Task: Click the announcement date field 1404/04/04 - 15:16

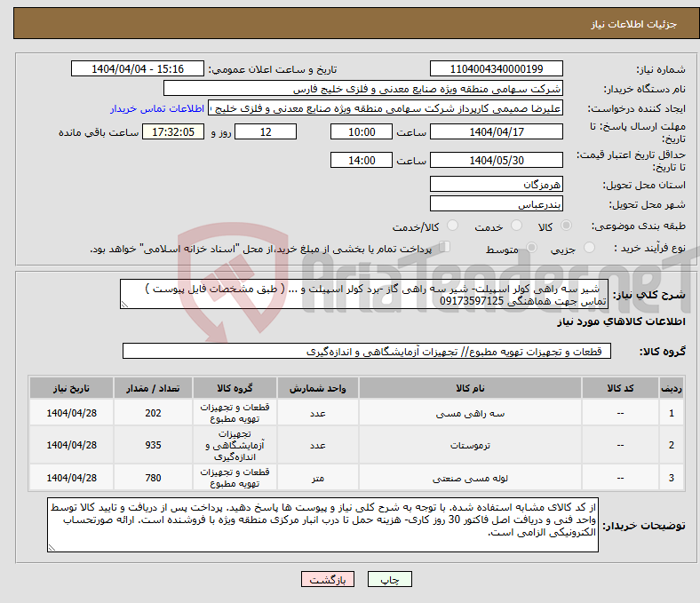Action: point(138,68)
